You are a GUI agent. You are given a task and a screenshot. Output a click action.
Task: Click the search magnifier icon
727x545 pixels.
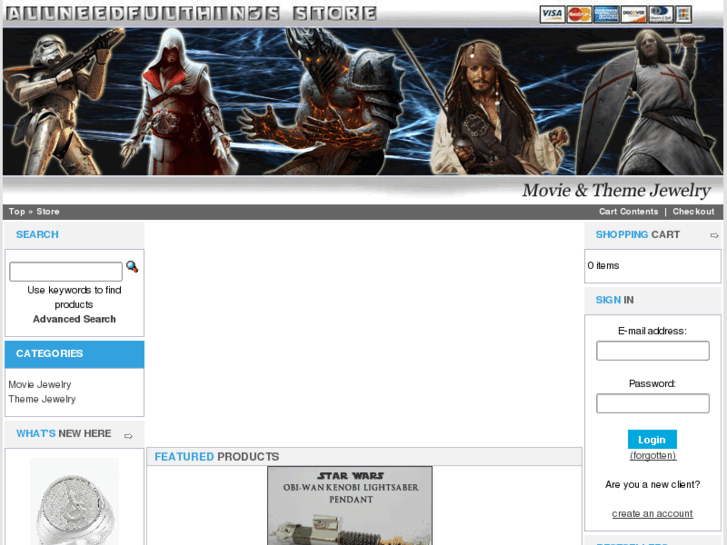[132, 267]
